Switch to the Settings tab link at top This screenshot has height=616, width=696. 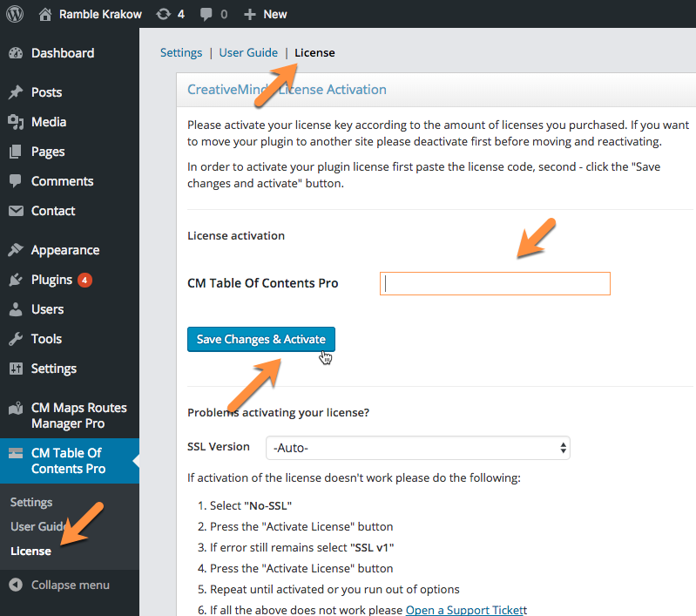click(181, 53)
